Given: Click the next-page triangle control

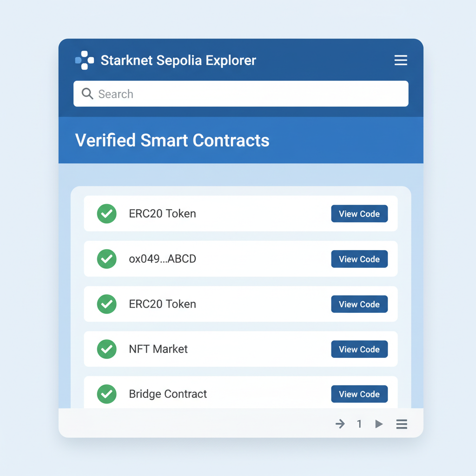Looking at the screenshot, I should tap(378, 423).
